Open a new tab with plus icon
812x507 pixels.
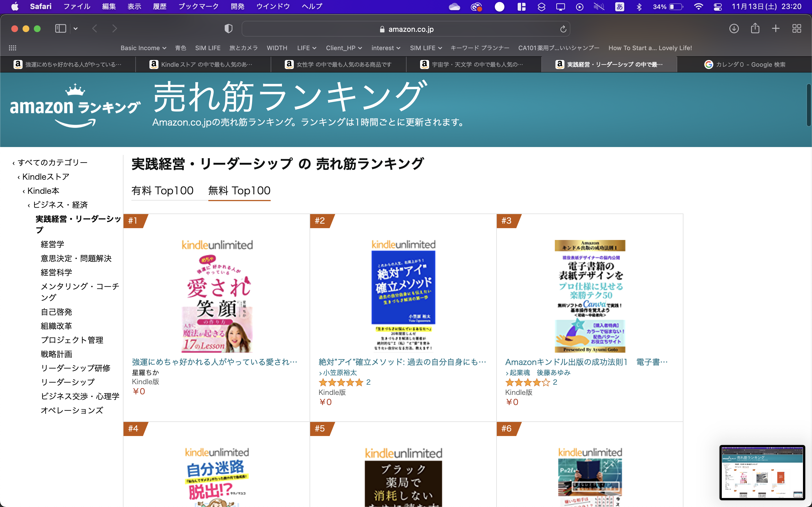click(x=776, y=28)
